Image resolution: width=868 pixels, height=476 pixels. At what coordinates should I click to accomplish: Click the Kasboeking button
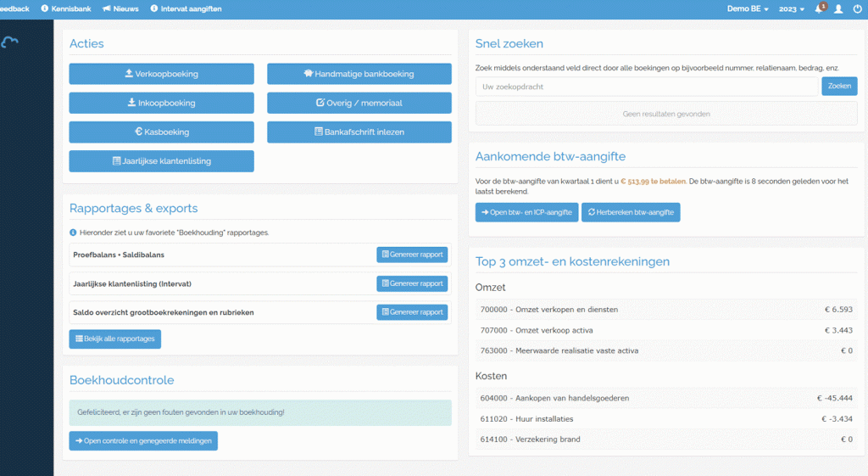point(161,132)
